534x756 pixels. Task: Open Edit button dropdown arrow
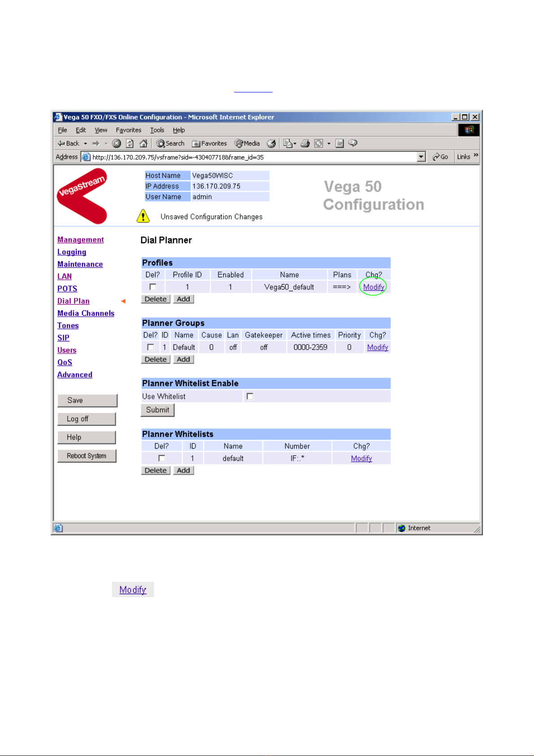(x=329, y=144)
